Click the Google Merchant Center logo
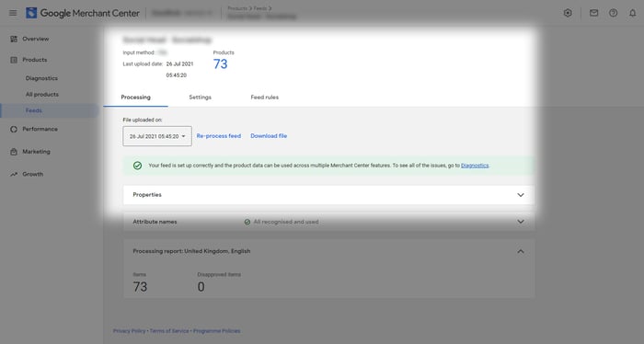 (x=83, y=13)
